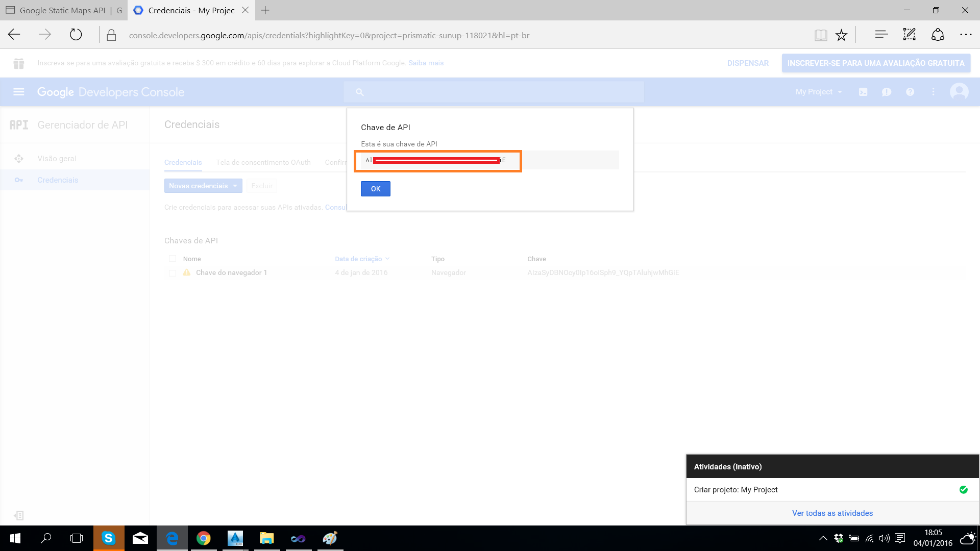This screenshot has height=551, width=980.
Task: Activate Cloud Shell icon in header
Action: 863,92
